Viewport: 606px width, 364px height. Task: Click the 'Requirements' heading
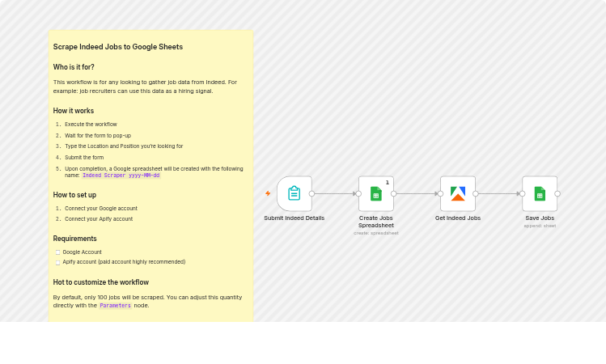pyautogui.click(x=75, y=239)
